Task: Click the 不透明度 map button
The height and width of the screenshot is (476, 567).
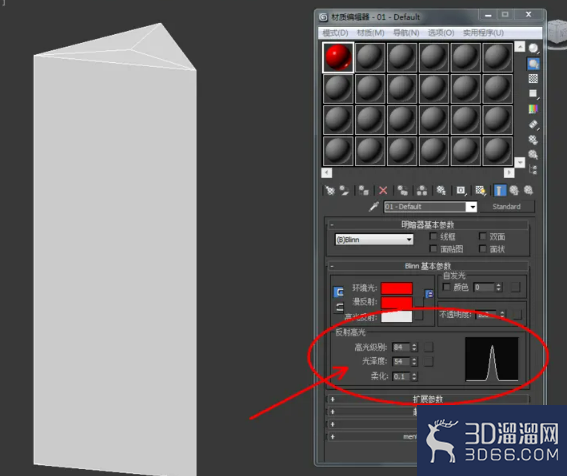Action: click(517, 314)
